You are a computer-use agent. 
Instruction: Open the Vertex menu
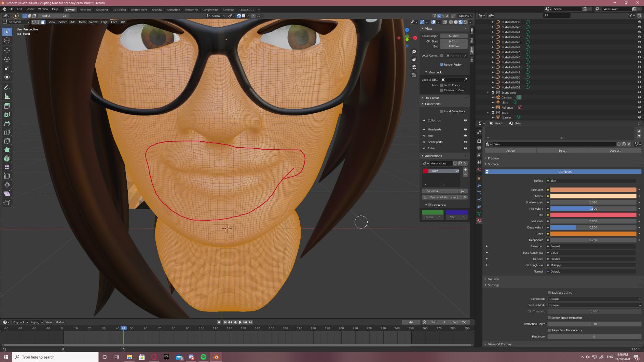(93, 22)
